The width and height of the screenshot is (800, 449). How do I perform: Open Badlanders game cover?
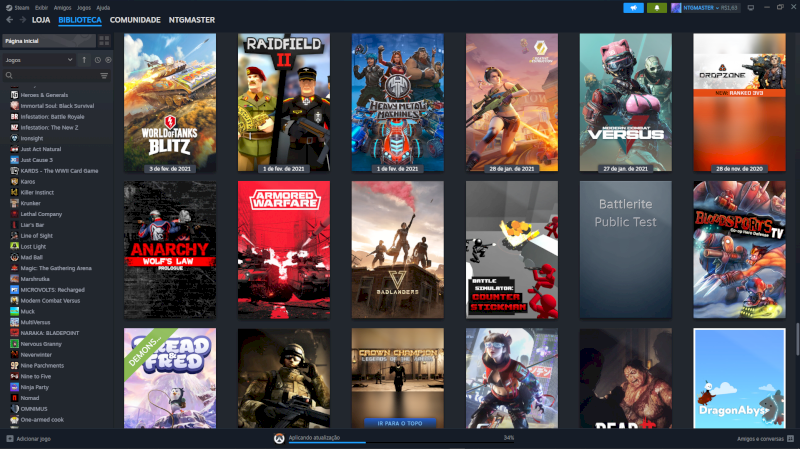[397, 250]
